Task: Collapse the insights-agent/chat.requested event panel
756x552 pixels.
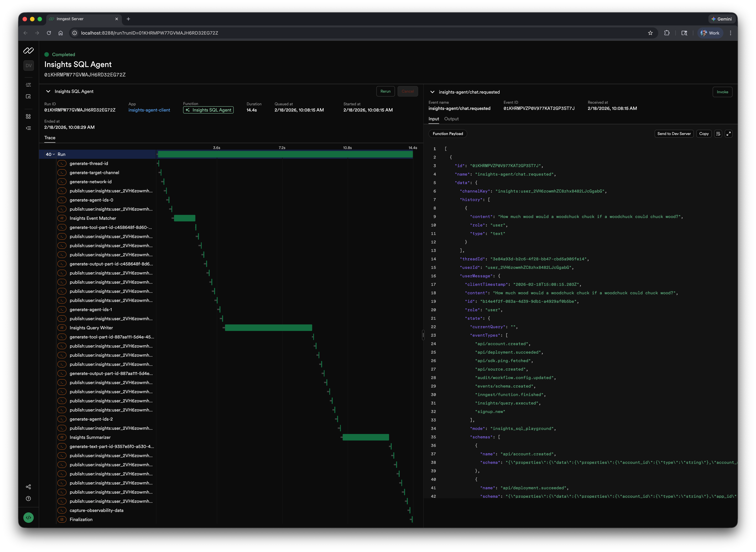Action: (x=432, y=92)
